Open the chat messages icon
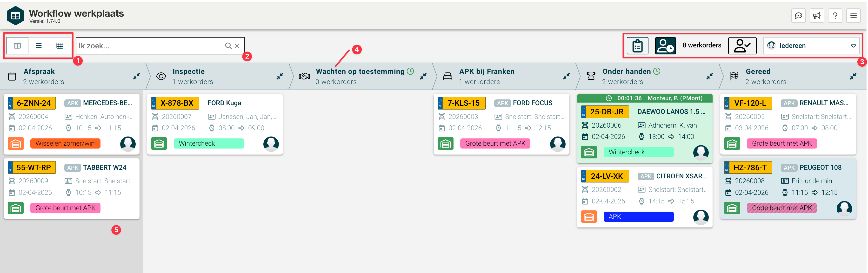The width and height of the screenshot is (868, 273). click(798, 15)
